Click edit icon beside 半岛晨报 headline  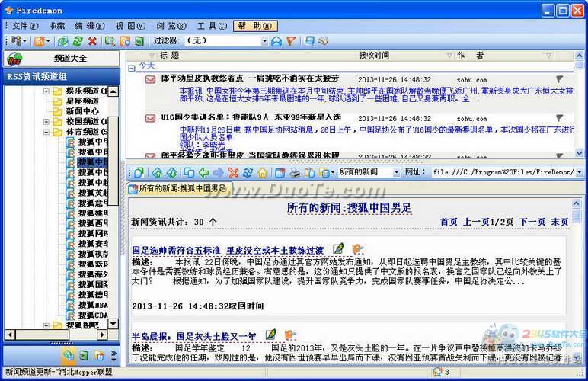[270, 335]
